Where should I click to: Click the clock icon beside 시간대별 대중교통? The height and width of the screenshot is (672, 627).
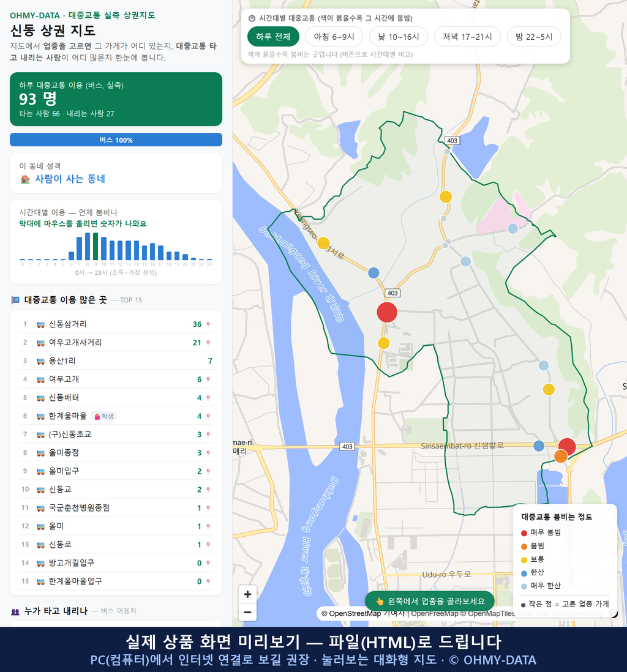[252, 18]
